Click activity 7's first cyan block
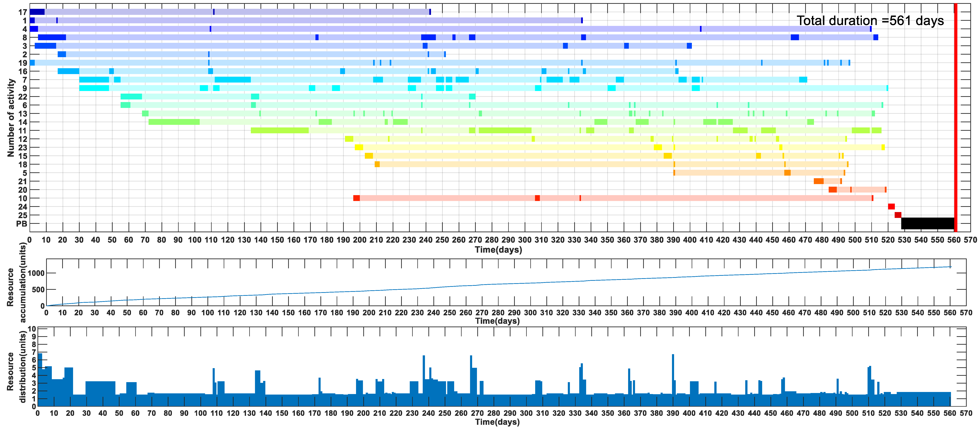Screen dimensions: 980x431 pos(94,79)
